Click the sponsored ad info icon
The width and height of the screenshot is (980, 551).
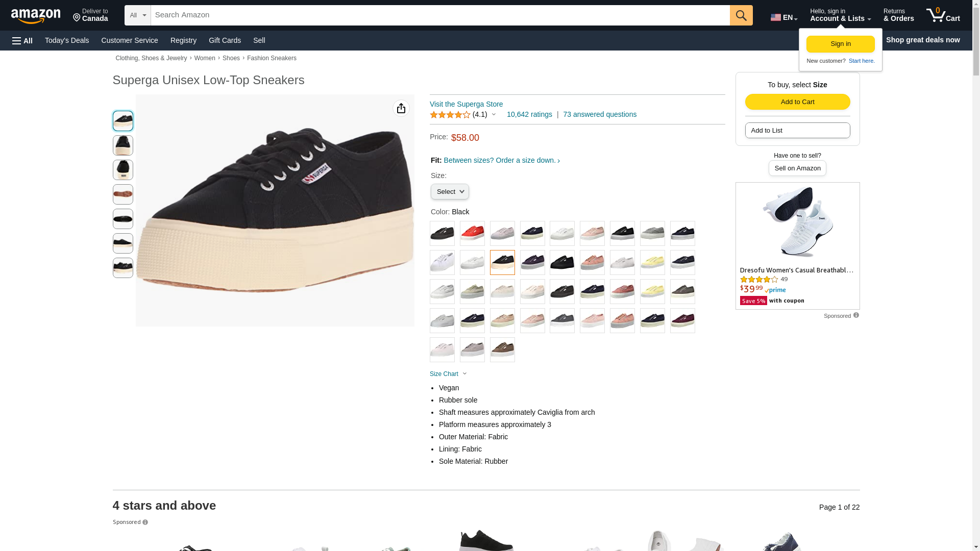tap(856, 315)
